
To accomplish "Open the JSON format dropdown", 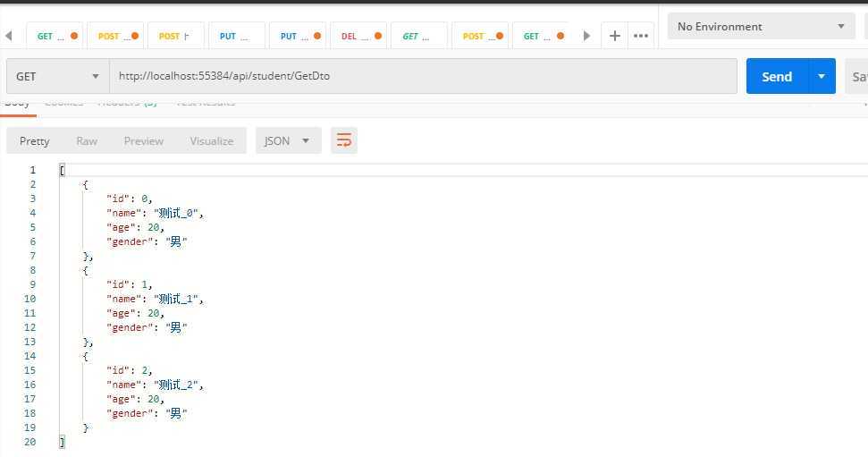I will point(288,140).
